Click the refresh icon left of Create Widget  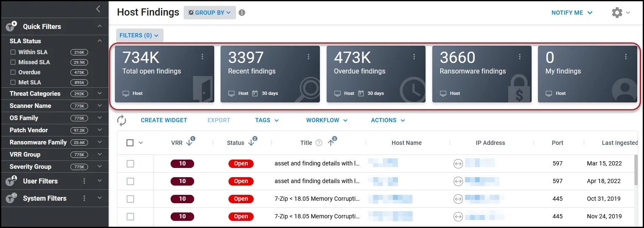(x=122, y=121)
